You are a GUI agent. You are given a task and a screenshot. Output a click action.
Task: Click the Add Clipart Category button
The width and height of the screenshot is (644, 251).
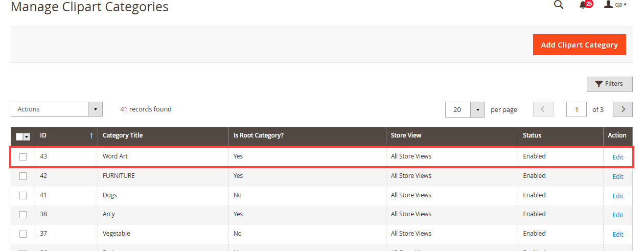click(579, 45)
